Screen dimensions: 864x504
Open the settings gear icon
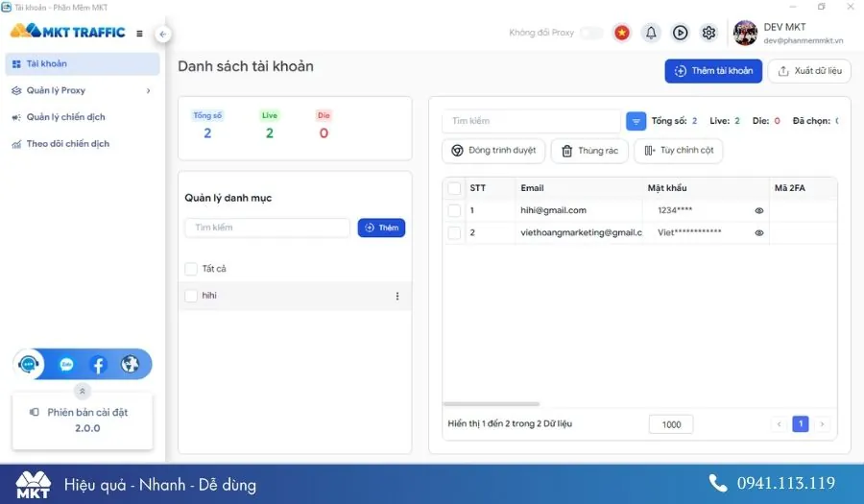[708, 33]
